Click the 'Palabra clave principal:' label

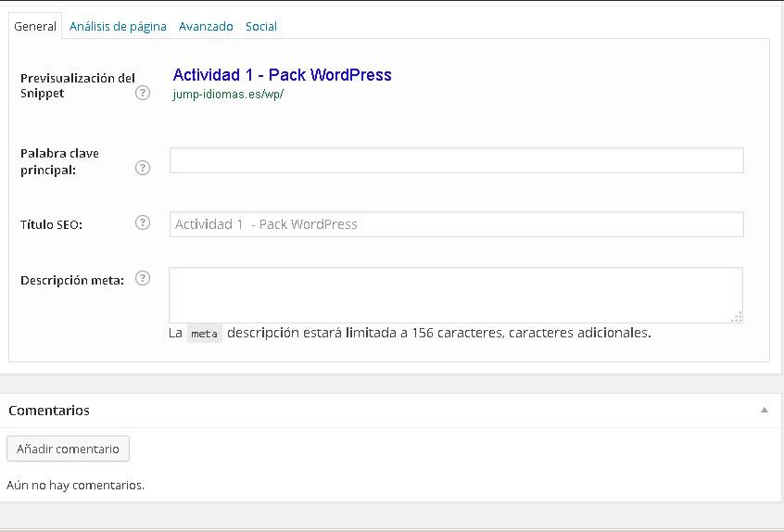tap(59, 161)
